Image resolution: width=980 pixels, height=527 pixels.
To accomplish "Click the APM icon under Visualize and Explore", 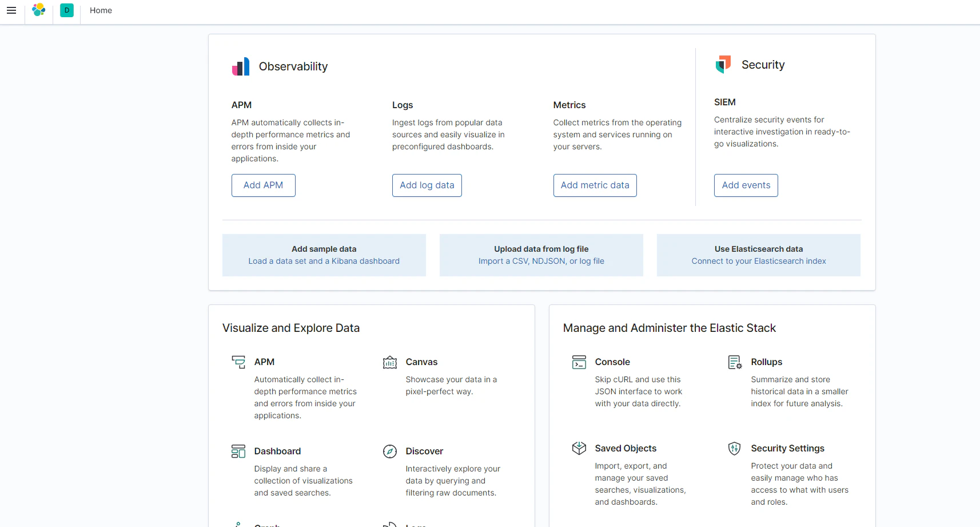I will coord(238,362).
